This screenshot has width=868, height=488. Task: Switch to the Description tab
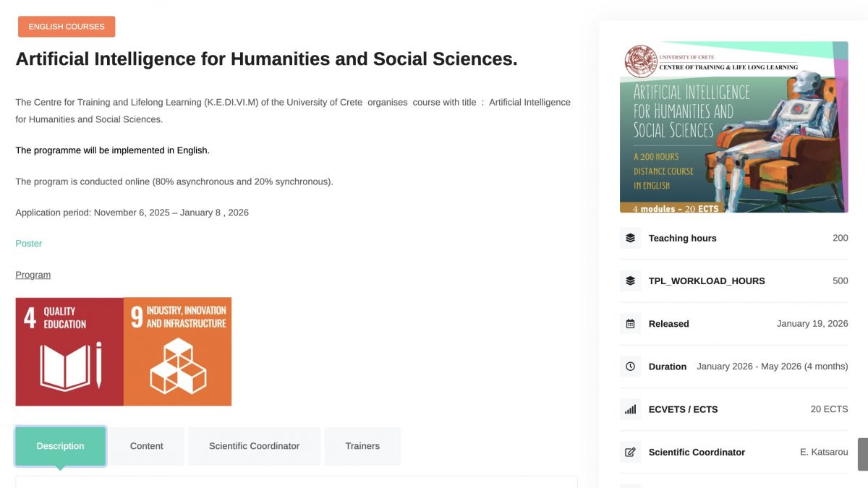[61, 446]
